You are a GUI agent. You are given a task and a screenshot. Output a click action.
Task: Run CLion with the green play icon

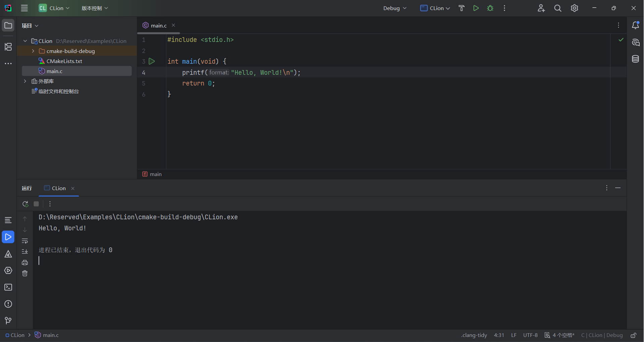[x=476, y=8]
